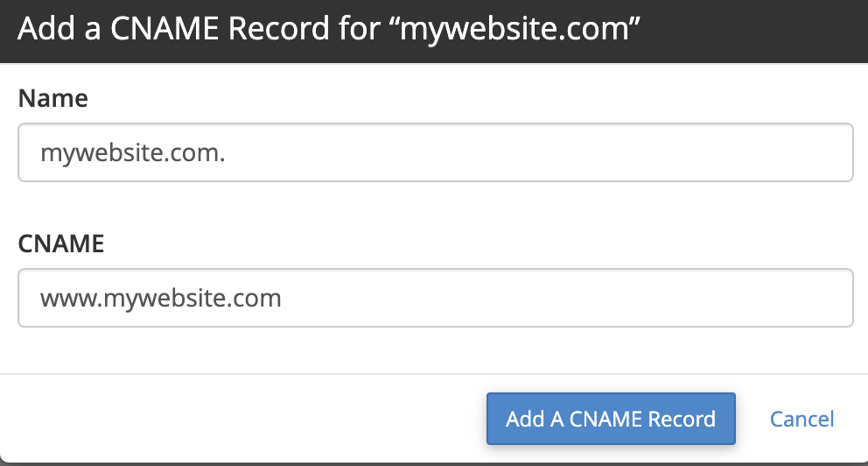Click the Name field label
Viewport: 868px width, 466px height.
[52, 98]
